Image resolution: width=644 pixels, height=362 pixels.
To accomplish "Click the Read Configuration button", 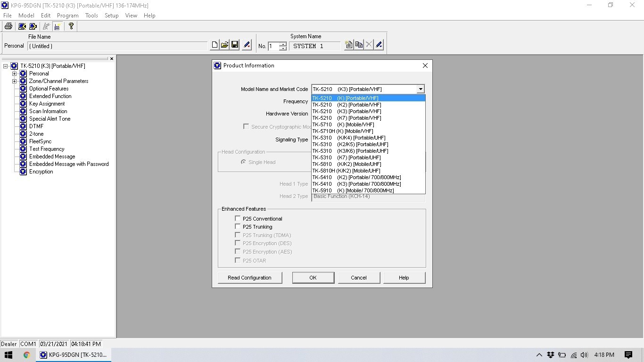I will (249, 278).
